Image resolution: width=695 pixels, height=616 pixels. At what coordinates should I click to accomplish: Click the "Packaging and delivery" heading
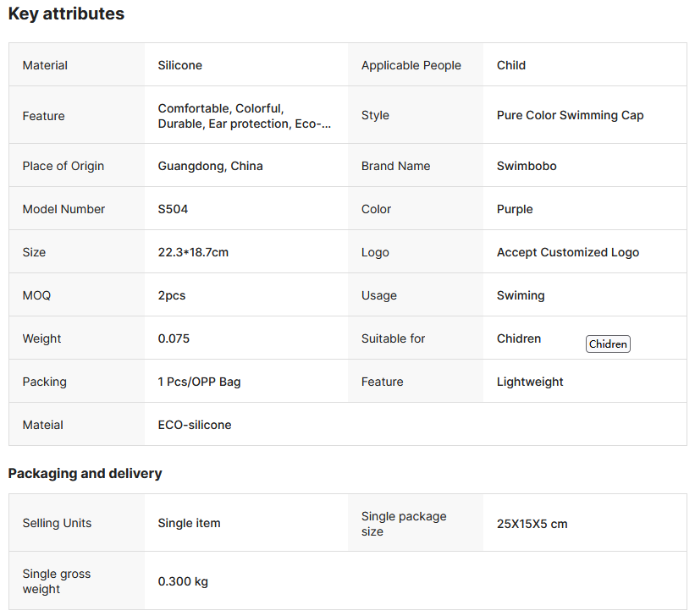pyautogui.click(x=85, y=474)
